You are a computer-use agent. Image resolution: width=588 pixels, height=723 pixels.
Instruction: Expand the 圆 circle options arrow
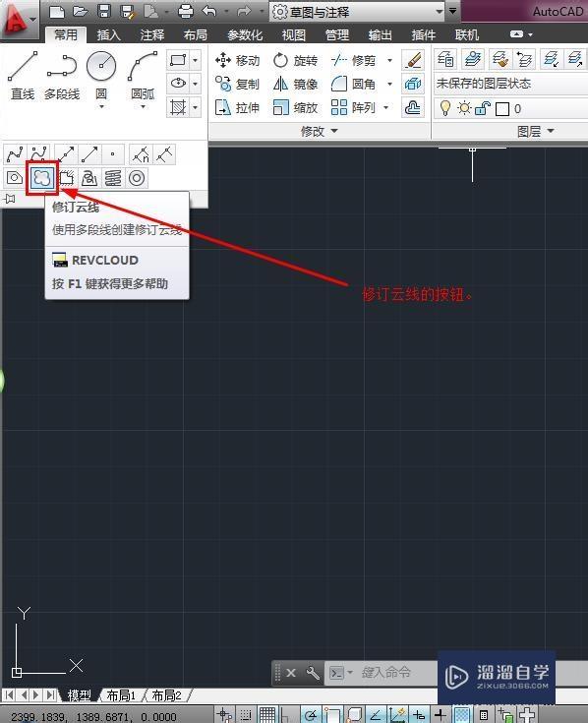point(101,107)
